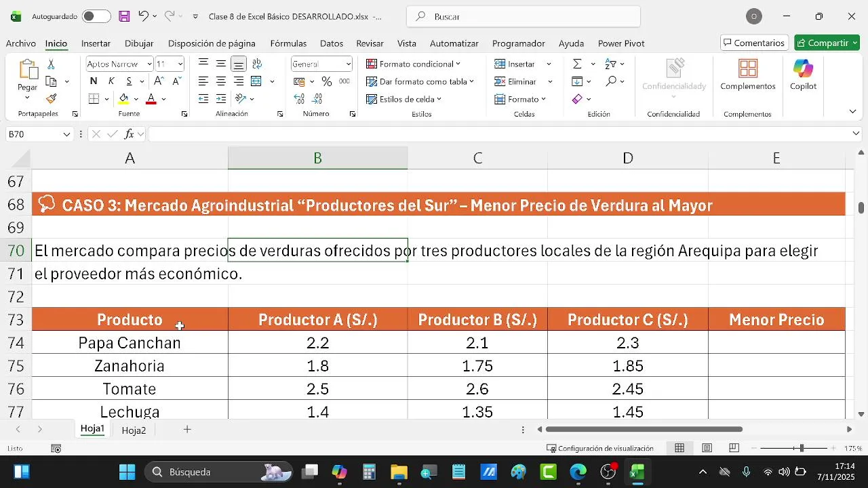Click Configuración de visualización in status bar
This screenshot has width=868, height=488.
(600, 448)
